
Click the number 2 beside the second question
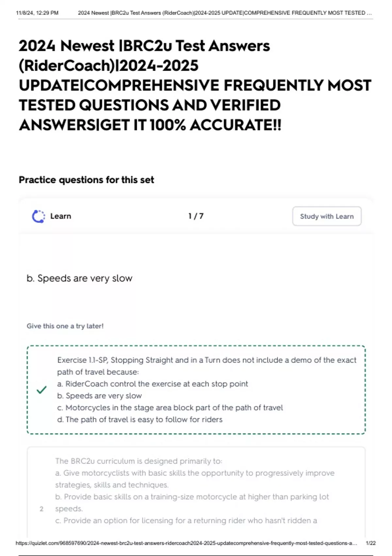click(x=41, y=509)
